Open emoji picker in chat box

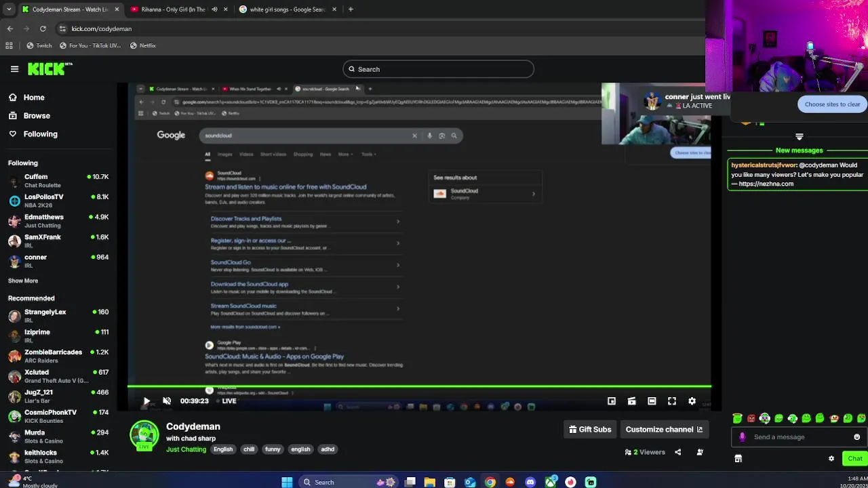pos(856,437)
